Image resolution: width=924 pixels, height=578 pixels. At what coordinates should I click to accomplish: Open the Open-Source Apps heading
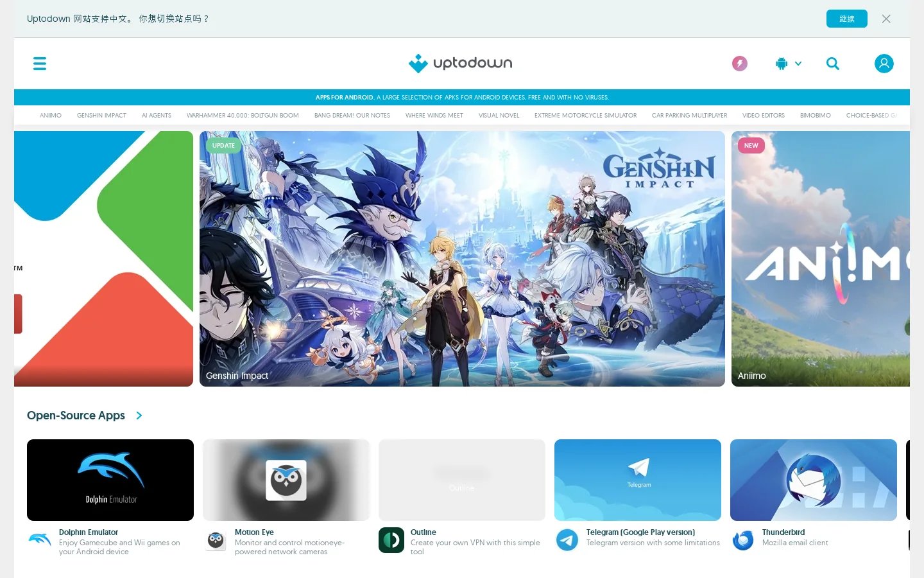pyautogui.click(x=76, y=416)
